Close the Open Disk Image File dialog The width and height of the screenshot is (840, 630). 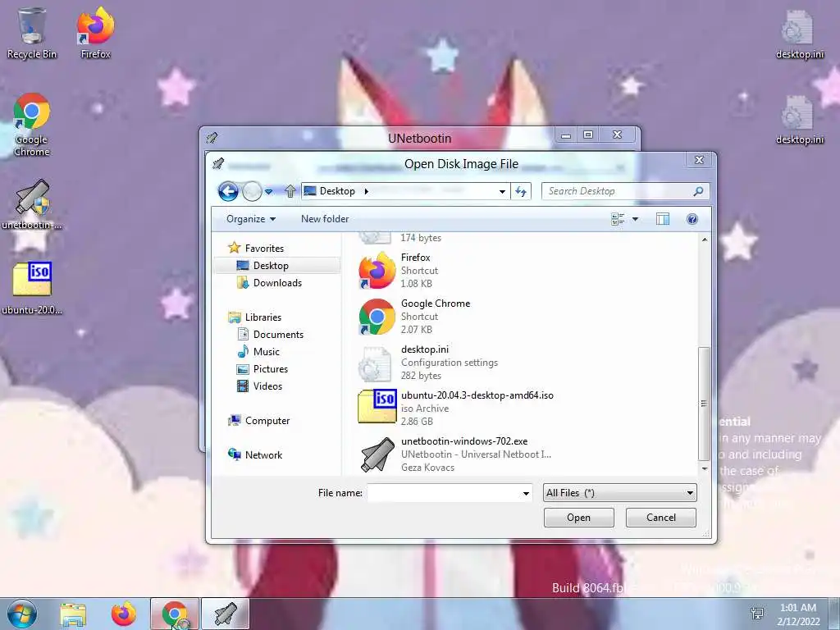pos(699,160)
